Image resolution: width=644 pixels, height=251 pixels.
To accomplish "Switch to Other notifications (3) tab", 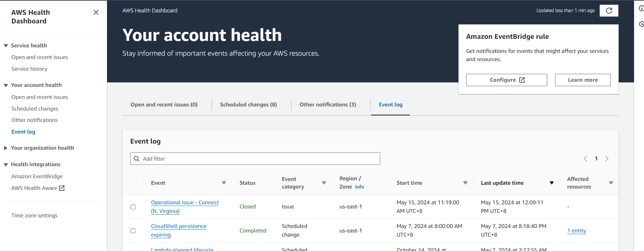I will pyautogui.click(x=328, y=105).
